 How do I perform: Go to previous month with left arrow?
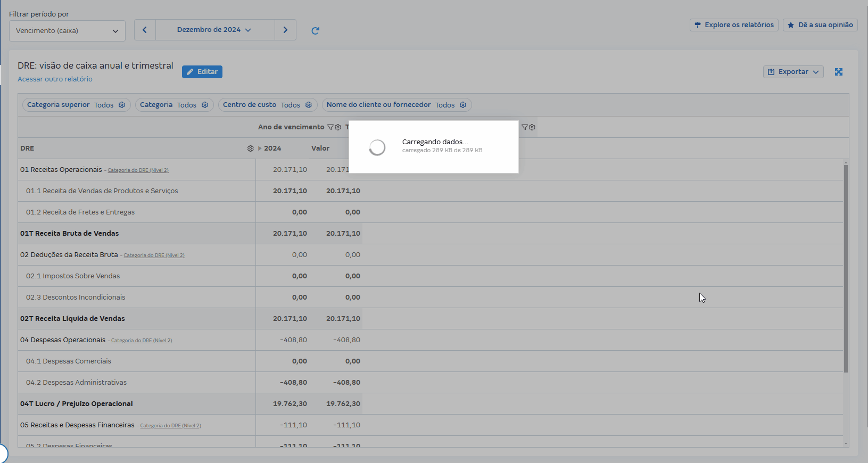tap(145, 30)
